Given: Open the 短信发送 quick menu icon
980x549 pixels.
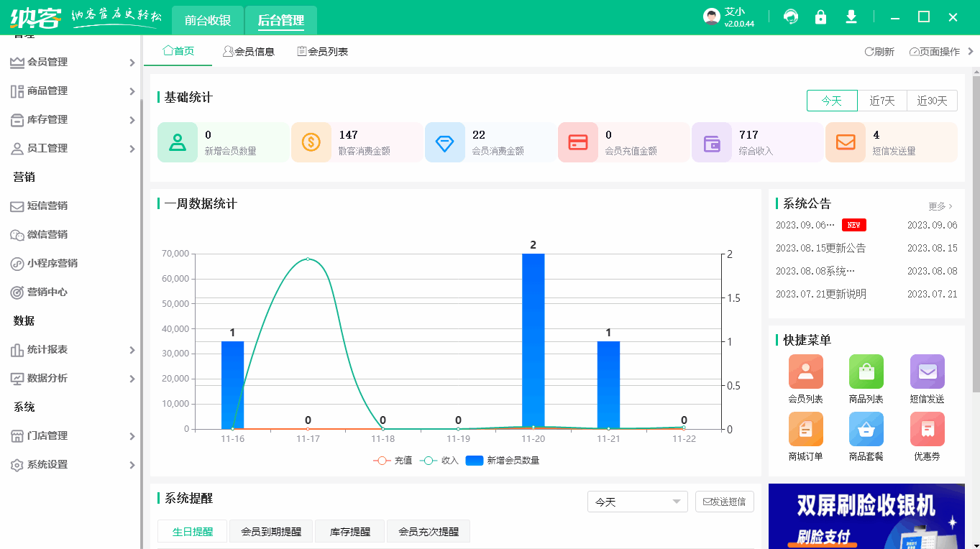Looking at the screenshot, I should (927, 372).
